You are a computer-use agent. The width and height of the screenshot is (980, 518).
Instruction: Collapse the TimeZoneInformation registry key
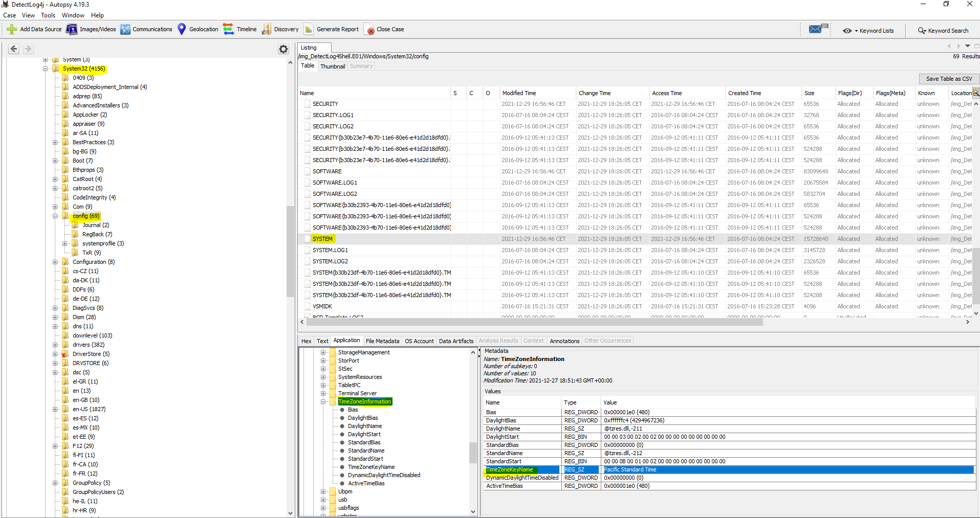(323, 402)
